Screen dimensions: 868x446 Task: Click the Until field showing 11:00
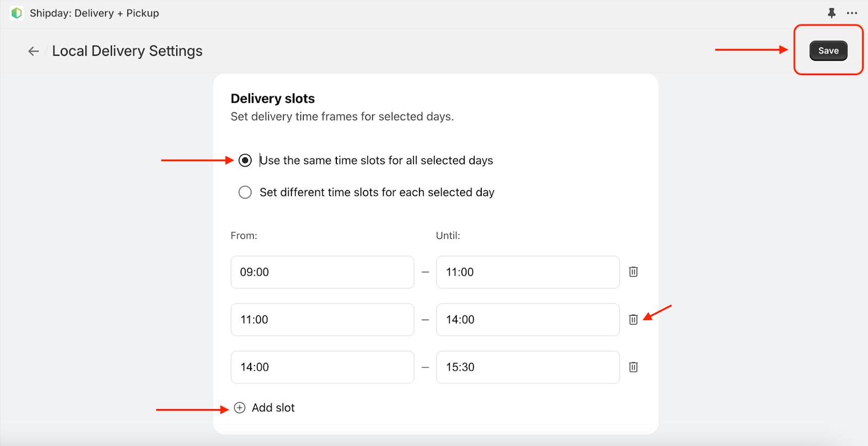pyautogui.click(x=528, y=272)
